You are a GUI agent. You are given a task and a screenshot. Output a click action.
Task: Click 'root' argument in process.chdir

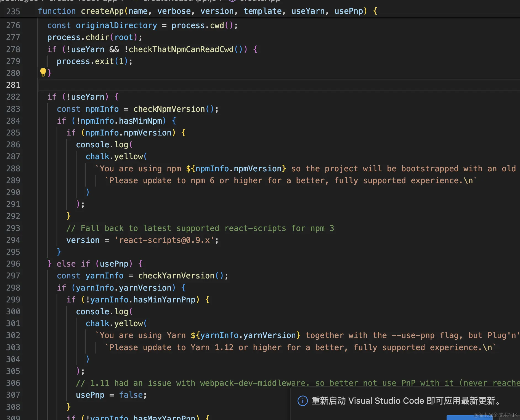(x=124, y=37)
